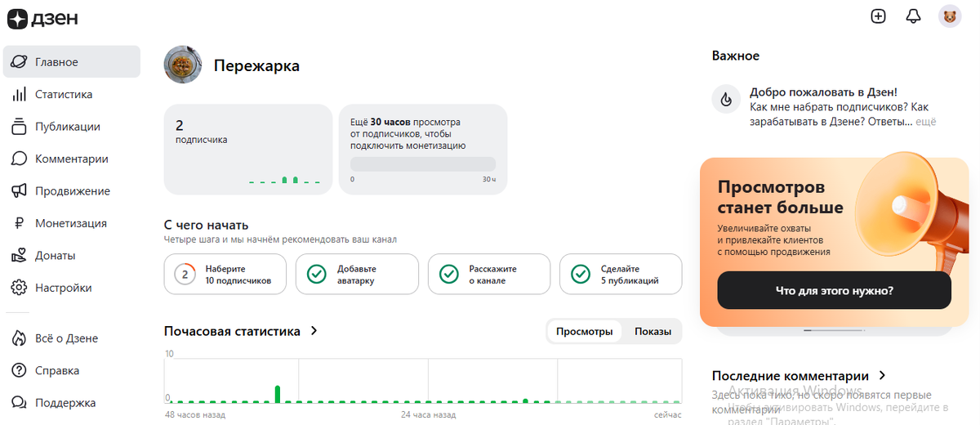The image size is (980, 425).
Task: Open the Расскажите о канале step card
Action: [x=489, y=274]
